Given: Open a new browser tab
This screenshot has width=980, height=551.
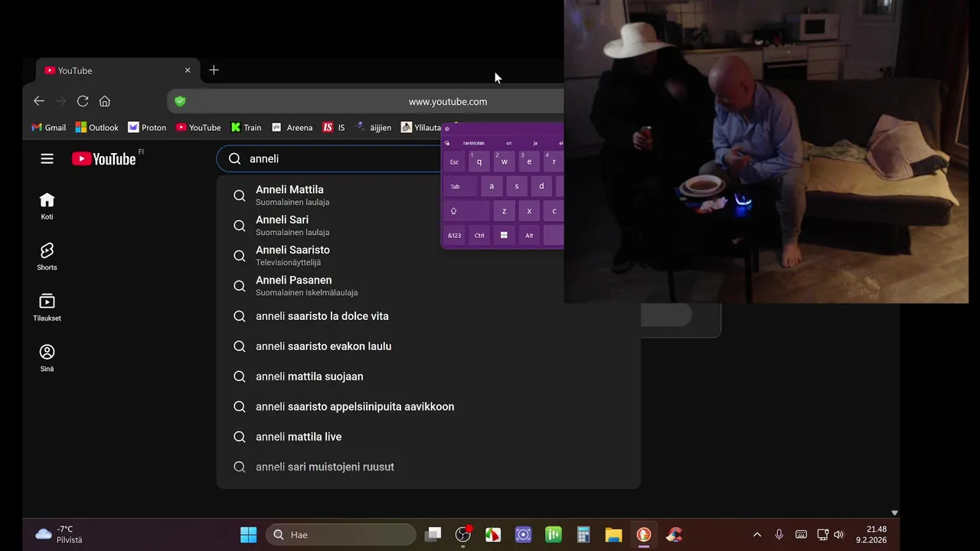Looking at the screenshot, I should [214, 70].
